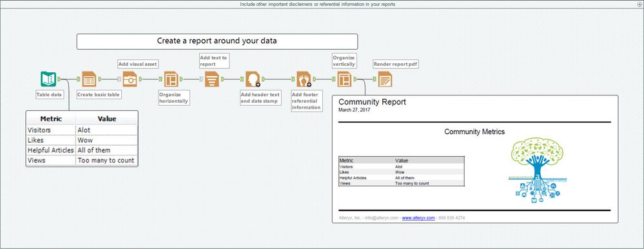The width and height of the screenshot is (644, 249).
Task: Click the 'Value' column header in large table
Action: point(107,119)
